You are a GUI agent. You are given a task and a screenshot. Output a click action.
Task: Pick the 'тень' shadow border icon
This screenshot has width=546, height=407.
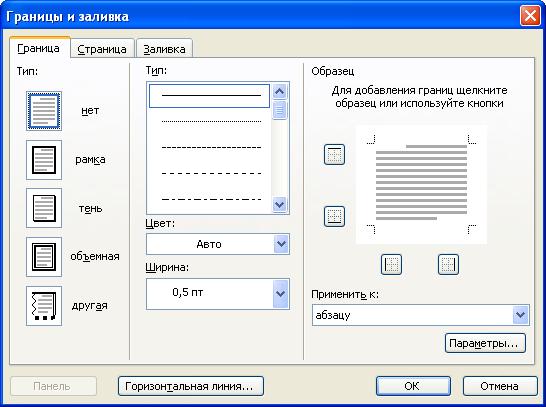pyautogui.click(x=44, y=208)
